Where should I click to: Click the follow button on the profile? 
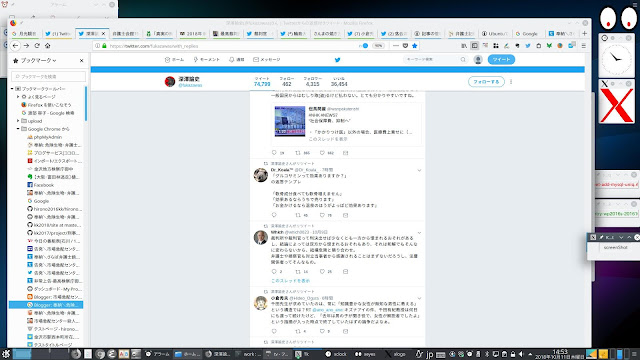tap(486, 82)
